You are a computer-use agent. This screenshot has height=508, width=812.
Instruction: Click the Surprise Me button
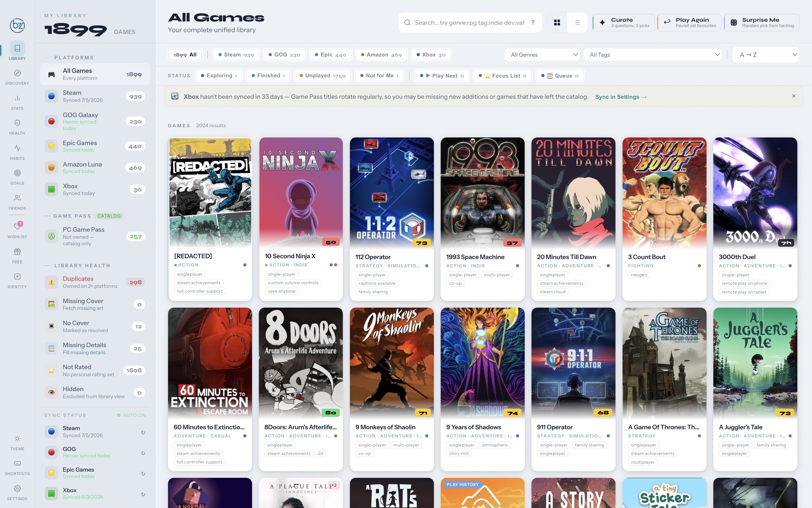(x=762, y=23)
